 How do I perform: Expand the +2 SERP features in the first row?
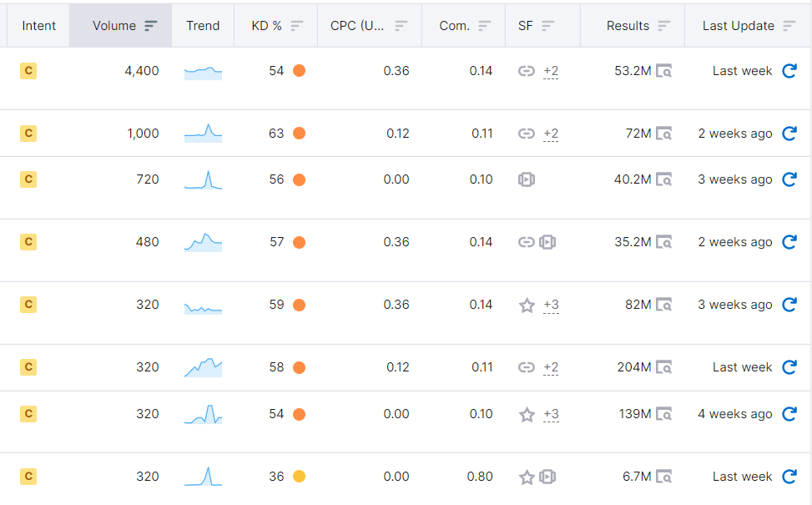coord(550,71)
